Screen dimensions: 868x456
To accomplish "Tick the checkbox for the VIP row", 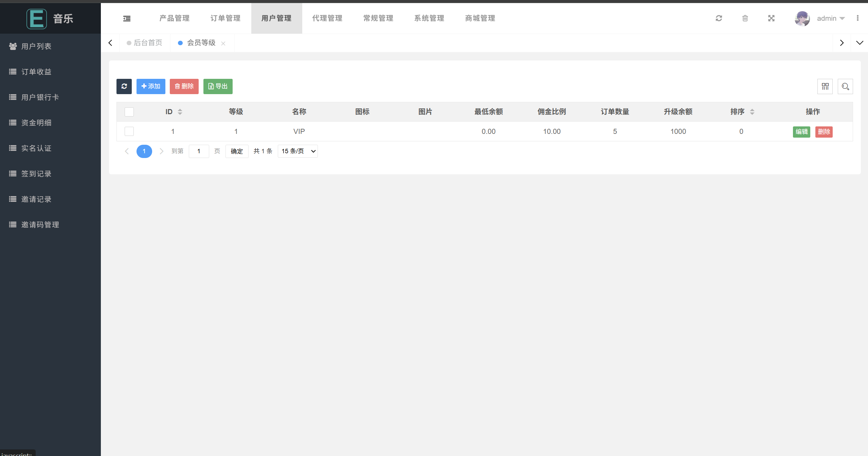I will point(129,131).
